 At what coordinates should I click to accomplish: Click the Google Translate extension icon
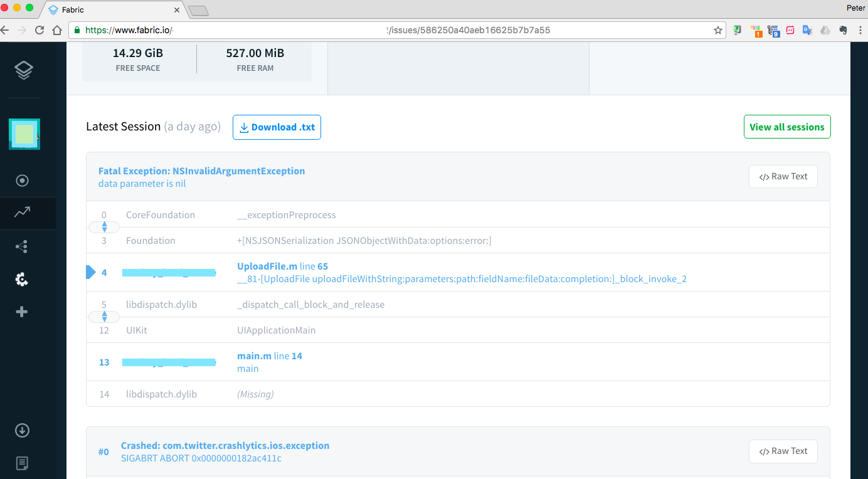807,30
